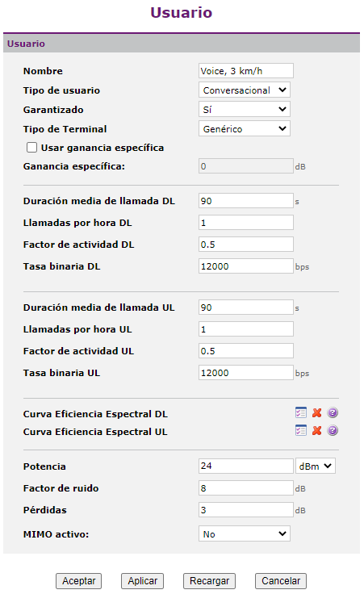Open the Tipo de Terminal dropdown
Screen dimensions: 364x594
tap(245, 129)
